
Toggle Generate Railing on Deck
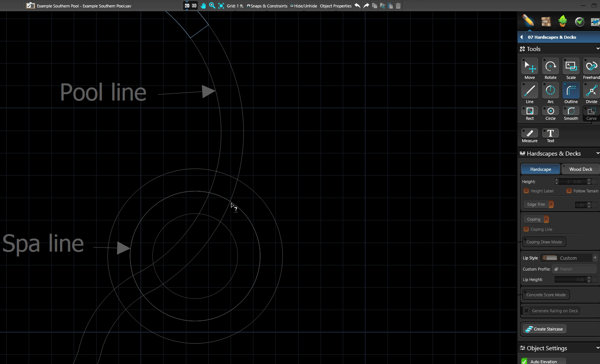tap(551, 311)
